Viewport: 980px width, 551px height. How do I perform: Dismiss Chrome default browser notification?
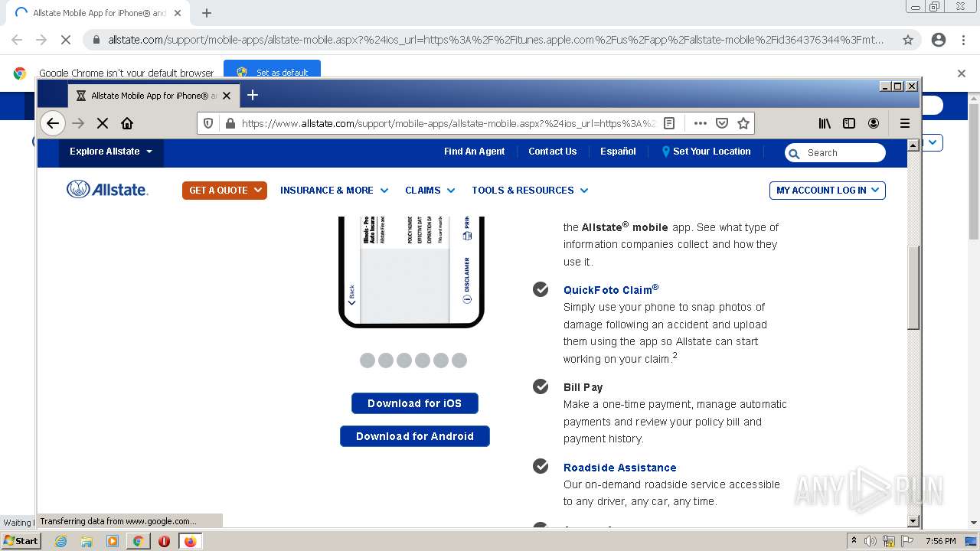(962, 73)
